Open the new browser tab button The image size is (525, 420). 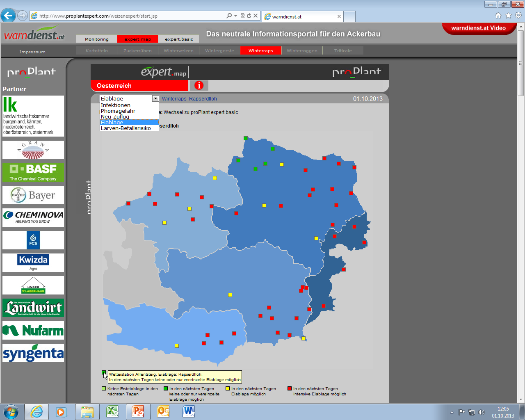pyautogui.click(x=349, y=16)
